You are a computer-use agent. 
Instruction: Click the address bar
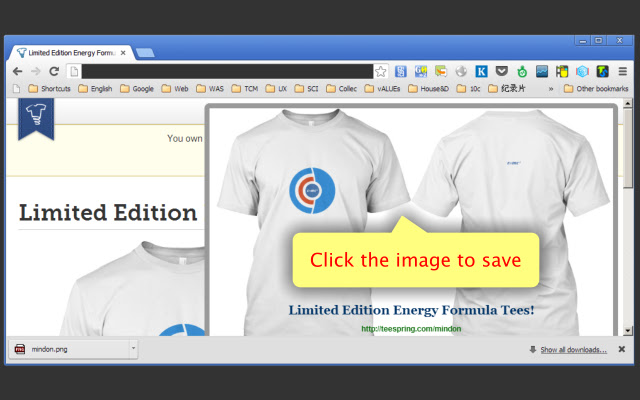[x=227, y=71]
